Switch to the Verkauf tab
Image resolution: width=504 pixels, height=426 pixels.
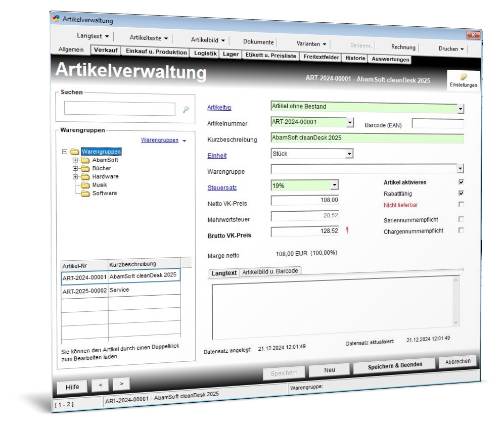(x=106, y=50)
